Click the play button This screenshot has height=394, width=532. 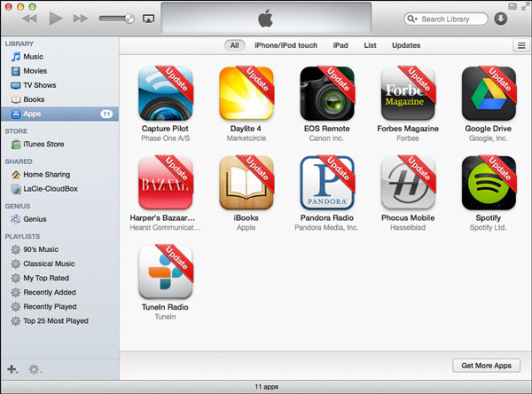56,19
